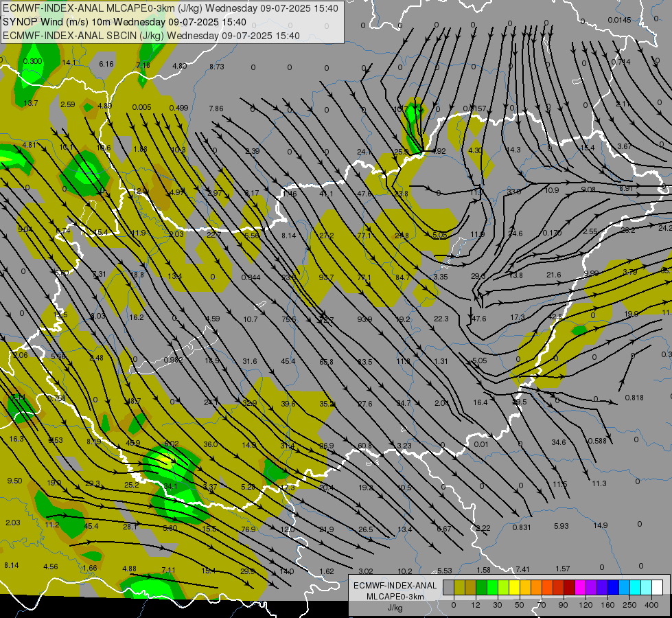Click the 50 tick label in legend
The width and height of the screenshot is (672, 618).
click(x=520, y=605)
